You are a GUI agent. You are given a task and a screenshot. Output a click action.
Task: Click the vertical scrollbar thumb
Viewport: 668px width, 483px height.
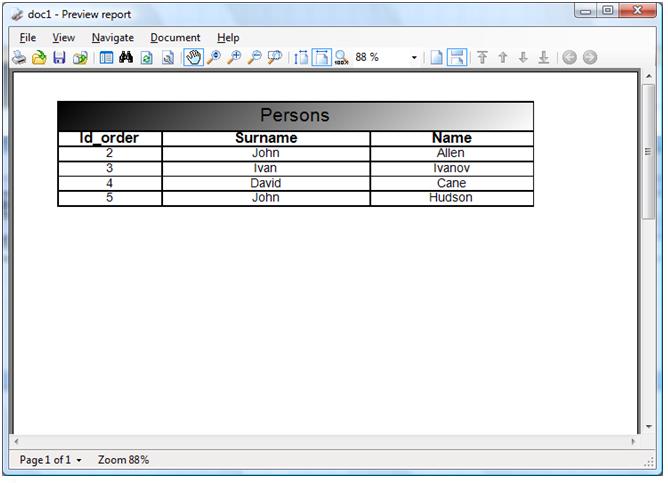tap(648, 152)
